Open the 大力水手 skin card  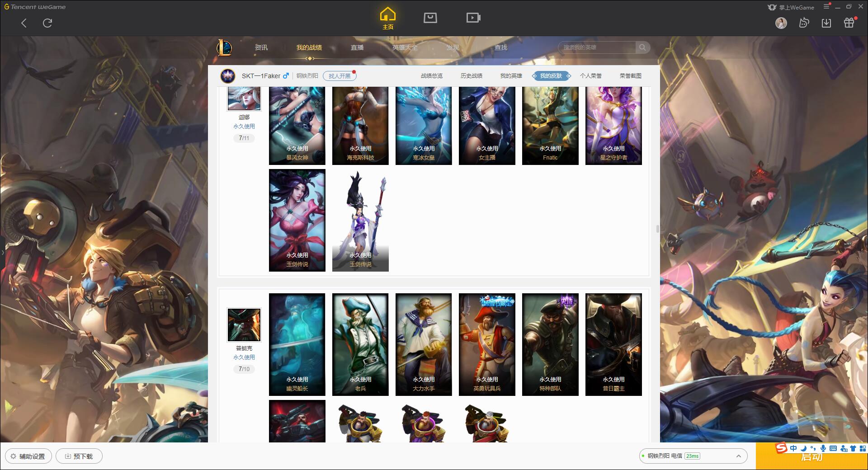point(424,345)
